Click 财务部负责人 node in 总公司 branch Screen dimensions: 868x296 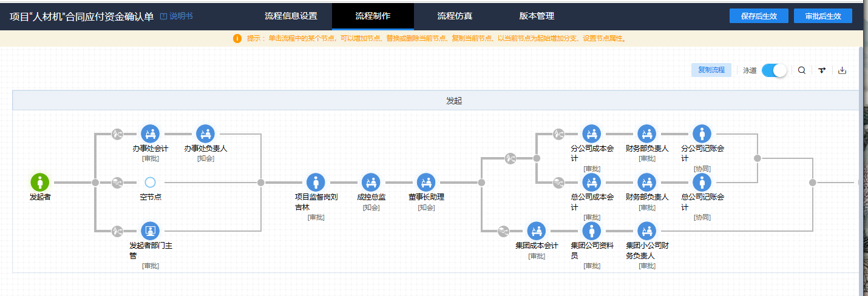tap(646, 182)
